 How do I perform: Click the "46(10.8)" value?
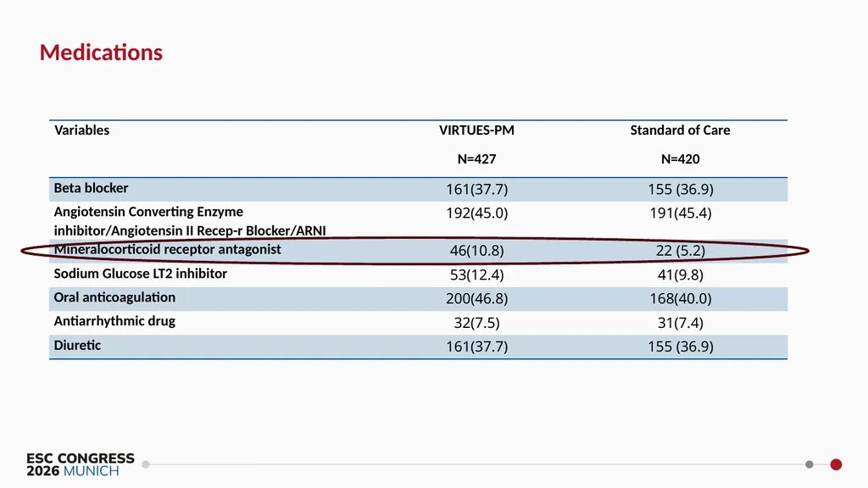tap(476, 251)
